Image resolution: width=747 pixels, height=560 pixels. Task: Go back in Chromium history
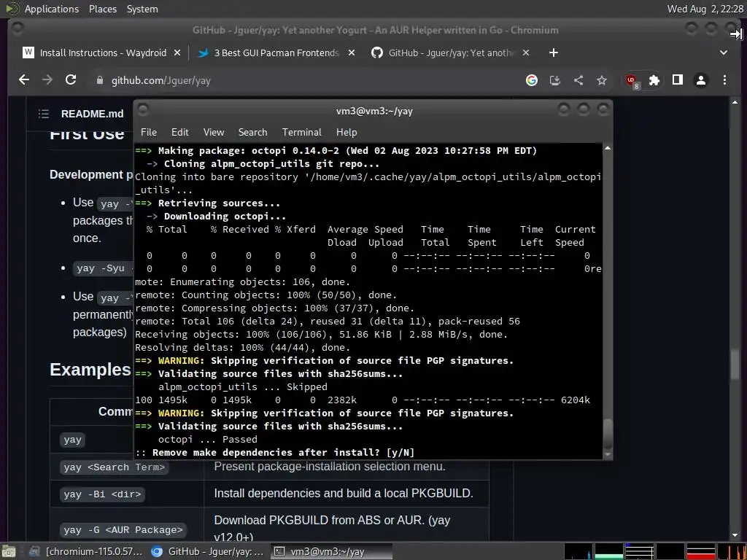(x=24, y=80)
